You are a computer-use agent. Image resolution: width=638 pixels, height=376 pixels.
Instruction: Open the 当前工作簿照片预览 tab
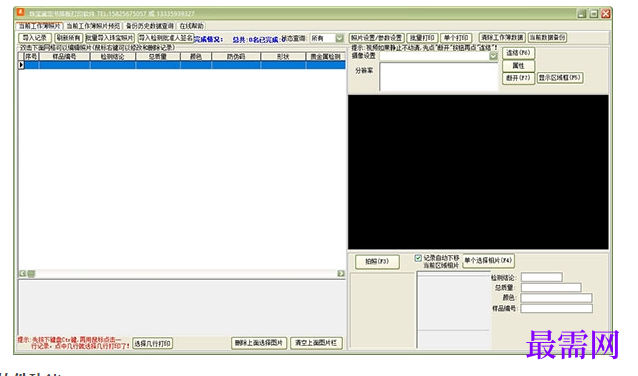pos(93,26)
